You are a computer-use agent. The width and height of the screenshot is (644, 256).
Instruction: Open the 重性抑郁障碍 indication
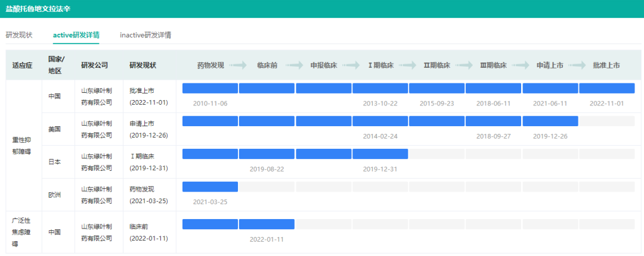[x=21, y=145]
